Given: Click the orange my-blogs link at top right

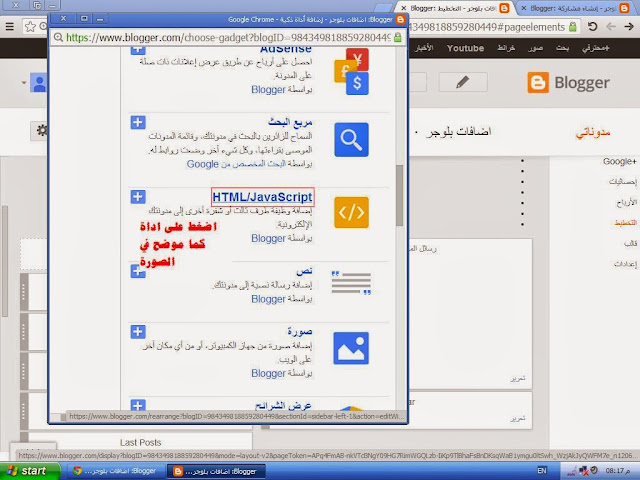Looking at the screenshot, I should coord(593,132).
